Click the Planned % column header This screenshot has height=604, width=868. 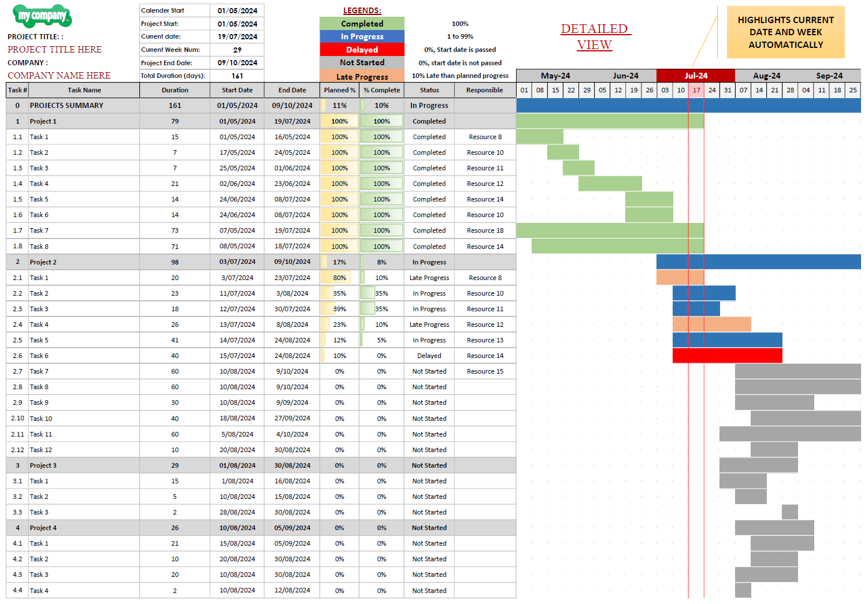[x=340, y=90]
